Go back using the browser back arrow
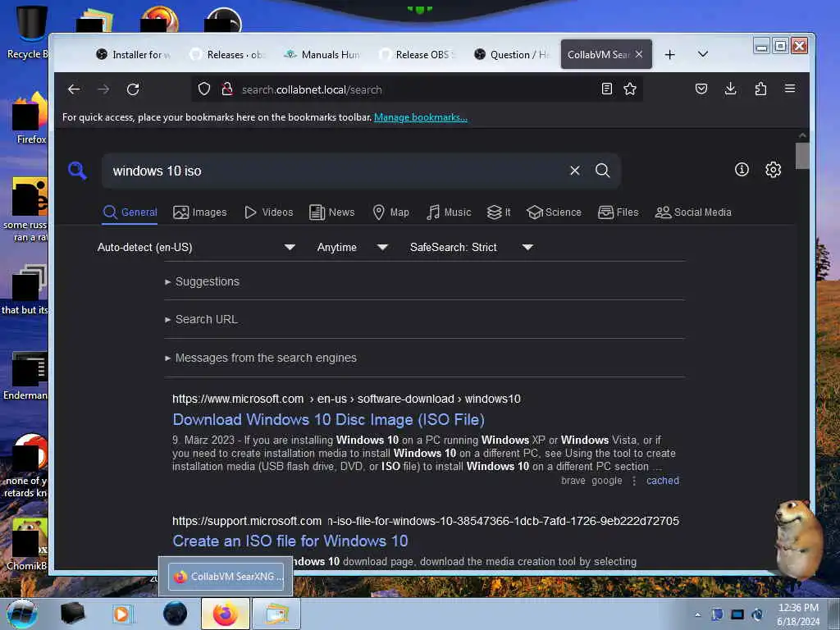The height and width of the screenshot is (630, 840). 74,89
